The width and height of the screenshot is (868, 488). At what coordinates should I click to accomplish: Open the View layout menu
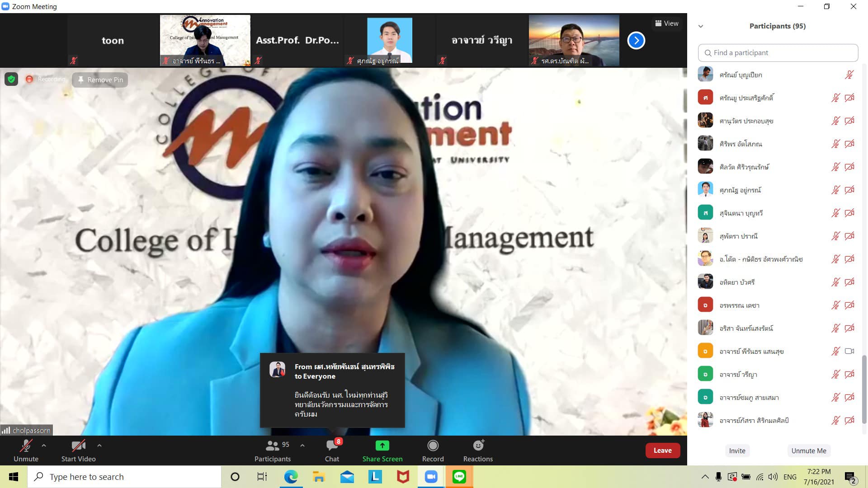[x=667, y=23]
